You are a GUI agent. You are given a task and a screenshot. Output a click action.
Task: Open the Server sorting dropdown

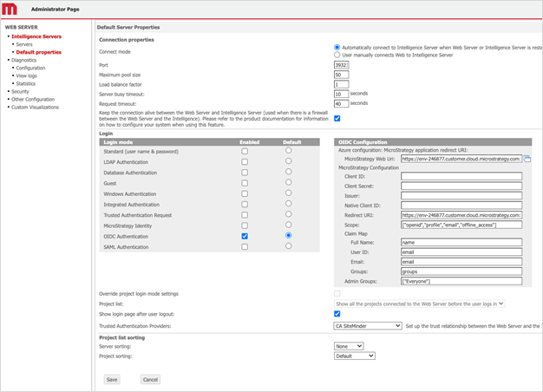tap(349, 346)
